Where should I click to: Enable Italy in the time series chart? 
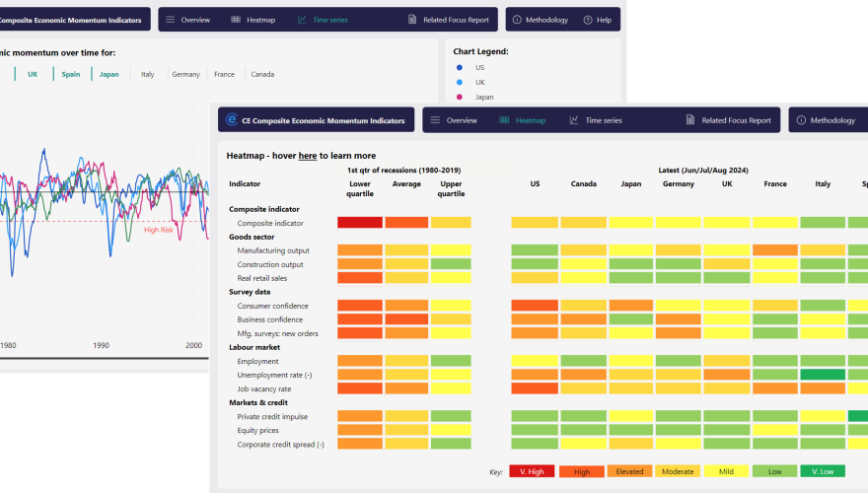pos(147,74)
